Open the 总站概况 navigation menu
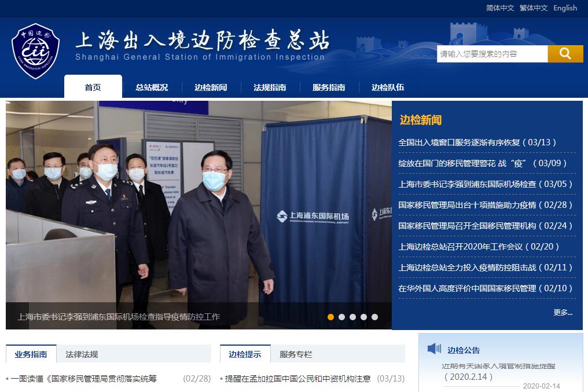Image resolution: width=588 pixels, height=392 pixels. click(x=152, y=87)
